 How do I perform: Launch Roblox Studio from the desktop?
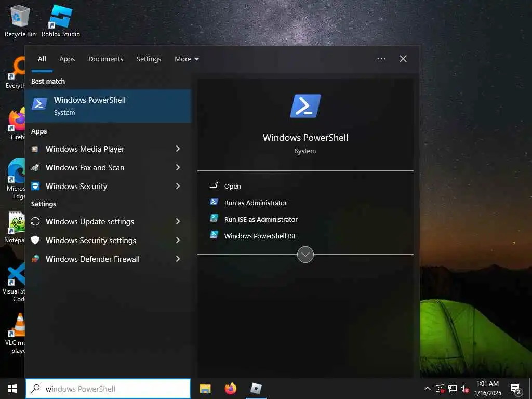coord(61,21)
